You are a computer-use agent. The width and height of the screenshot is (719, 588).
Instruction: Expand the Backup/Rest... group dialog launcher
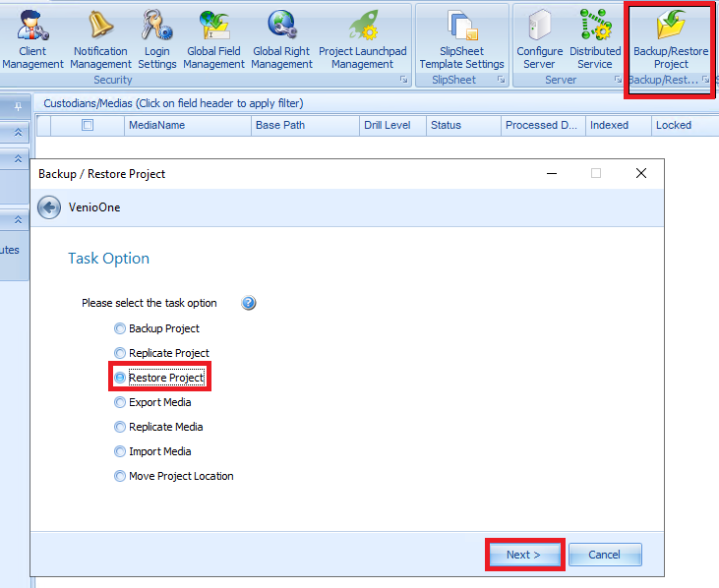coord(705,80)
